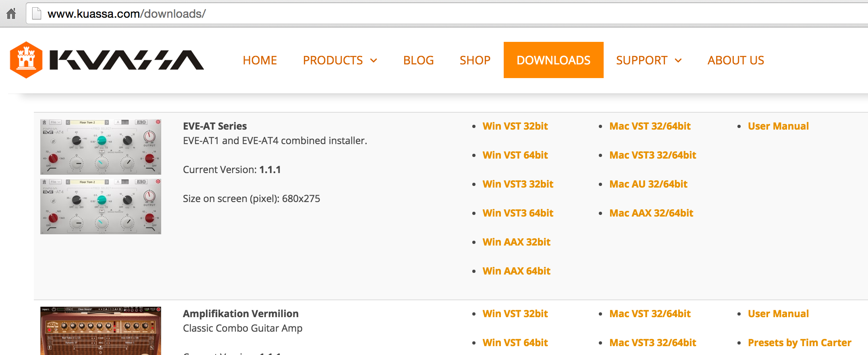Download Vermilion Win VST 32bit
The height and width of the screenshot is (355, 868).
click(x=515, y=314)
